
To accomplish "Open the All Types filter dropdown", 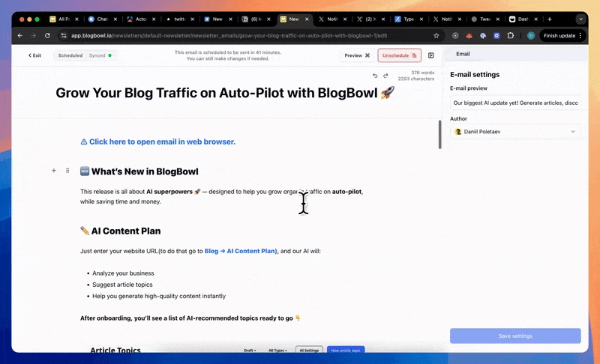I will [x=277, y=351].
